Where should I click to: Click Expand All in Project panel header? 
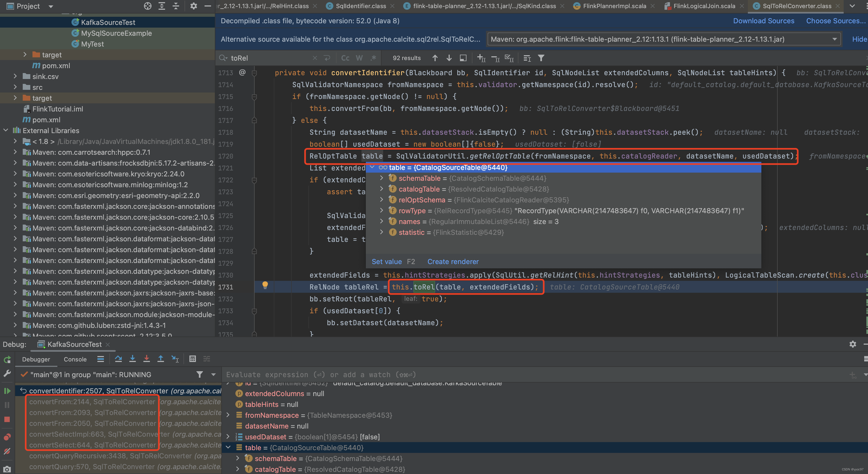point(162,6)
